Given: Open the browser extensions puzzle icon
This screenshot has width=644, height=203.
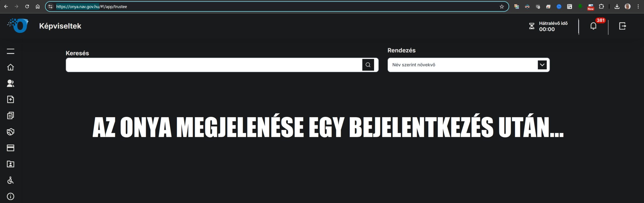Looking at the screenshot, I should tap(601, 7).
